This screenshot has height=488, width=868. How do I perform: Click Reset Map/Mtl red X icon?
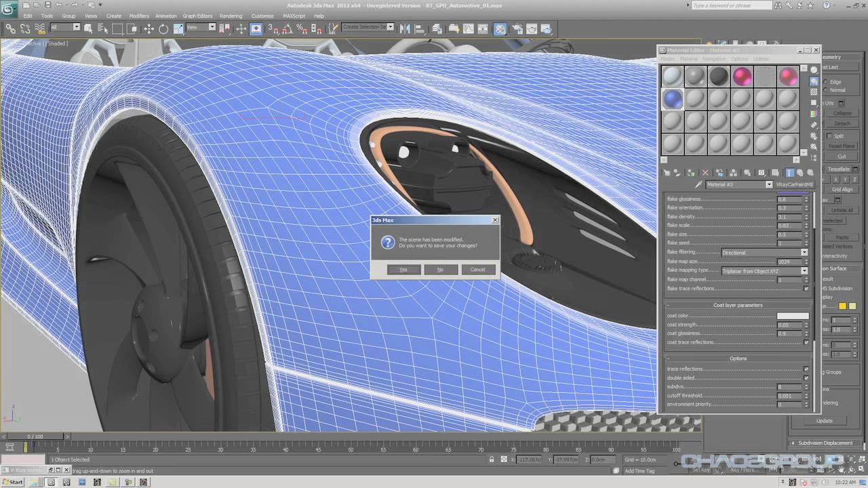(705, 173)
